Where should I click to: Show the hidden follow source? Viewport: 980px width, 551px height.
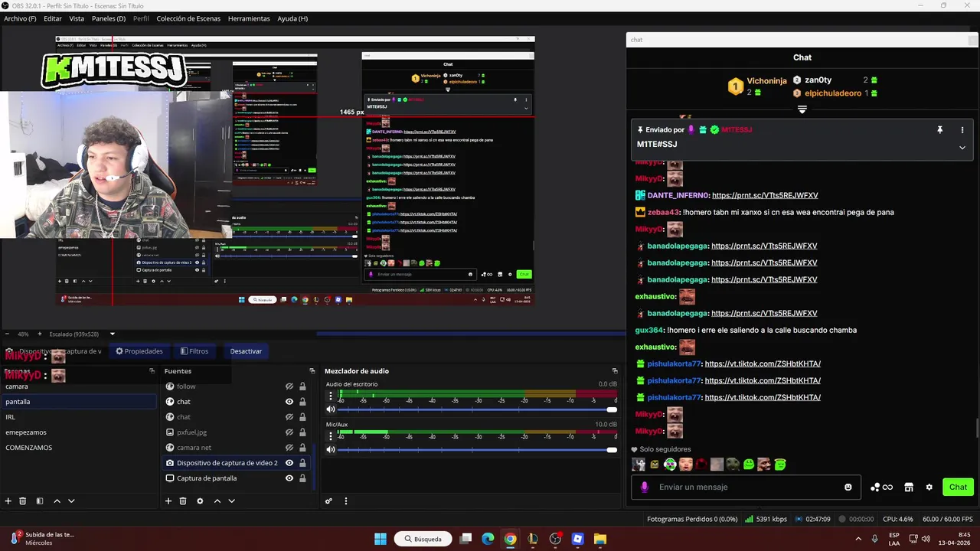tap(289, 386)
